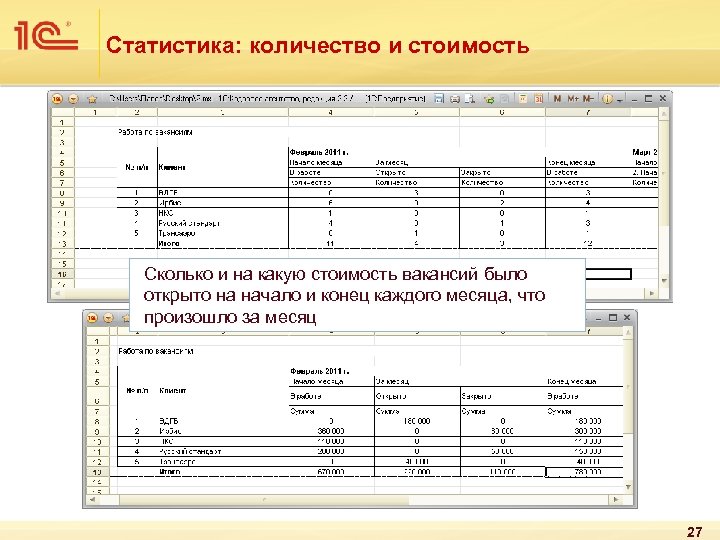Click the favorites star in the top window

(92, 99)
